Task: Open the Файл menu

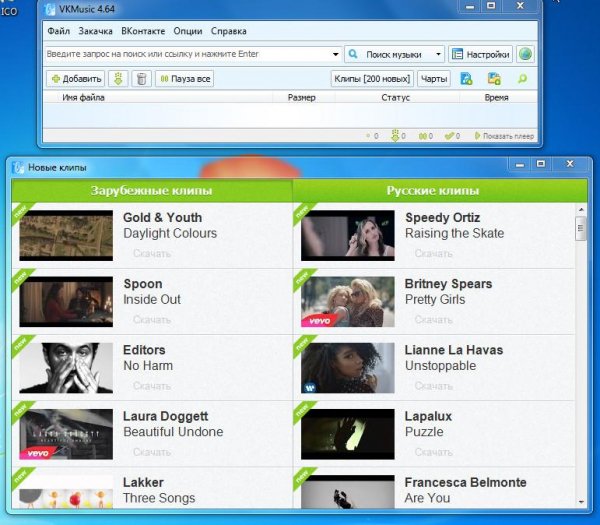Action: pyautogui.click(x=59, y=31)
